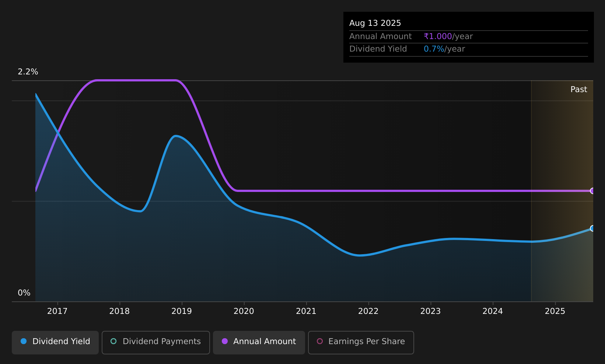Click the 0.7%/year tooltip value
Screen dimensions: 605x364
tap(444, 49)
